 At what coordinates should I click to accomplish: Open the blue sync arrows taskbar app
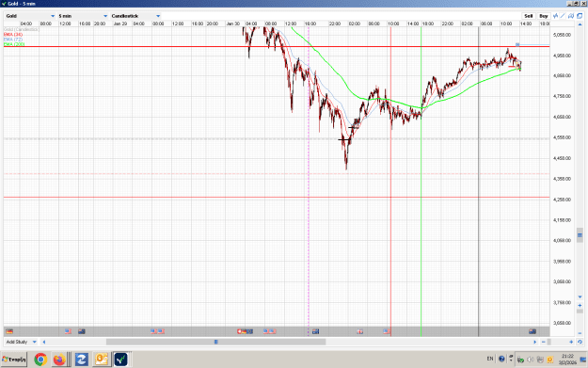point(81,360)
